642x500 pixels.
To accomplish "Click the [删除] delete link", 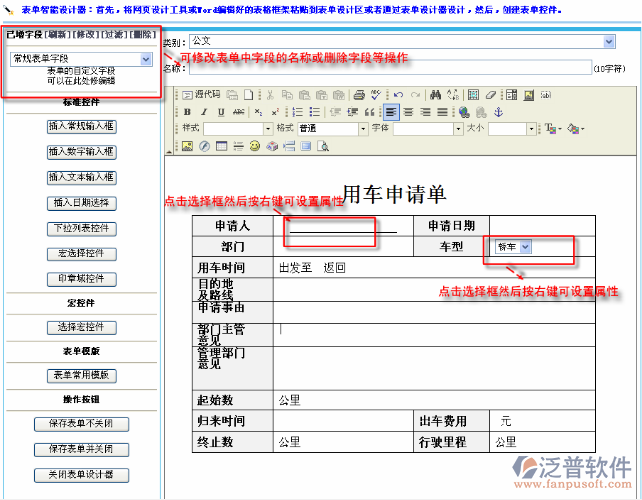I will 142,34.
